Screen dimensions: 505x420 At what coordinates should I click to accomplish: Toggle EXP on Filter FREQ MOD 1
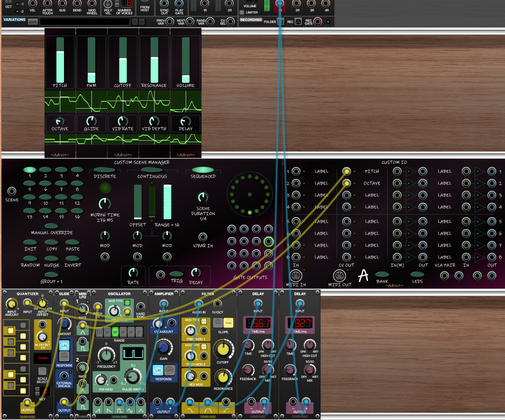pyautogui.click(x=204, y=321)
